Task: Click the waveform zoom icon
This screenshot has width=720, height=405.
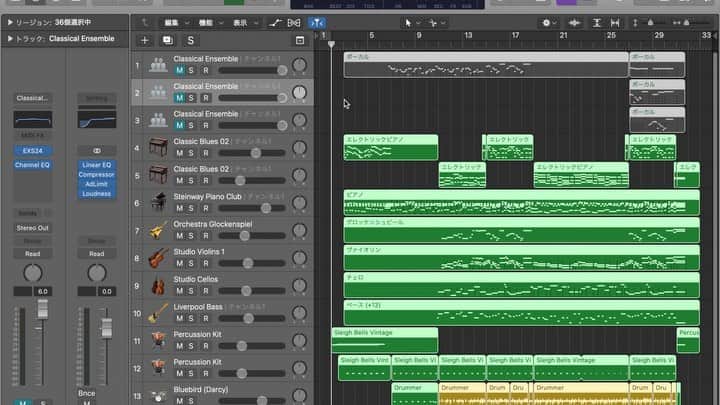Action: [574, 22]
